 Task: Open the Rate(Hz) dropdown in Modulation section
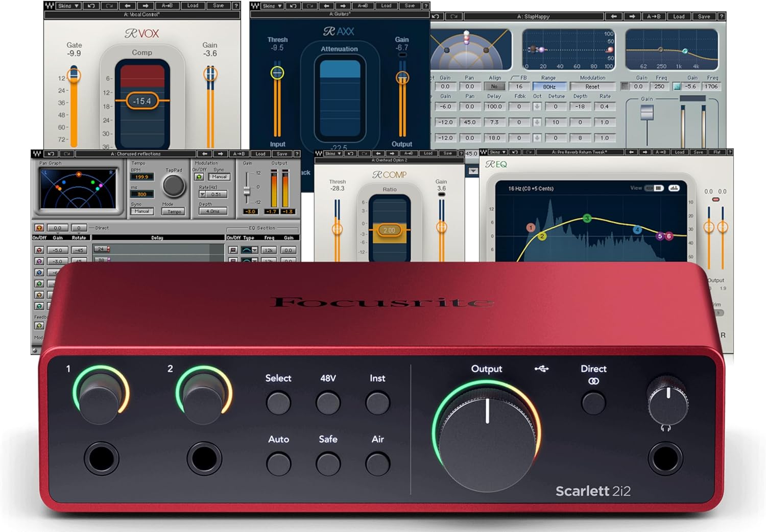[x=202, y=195]
